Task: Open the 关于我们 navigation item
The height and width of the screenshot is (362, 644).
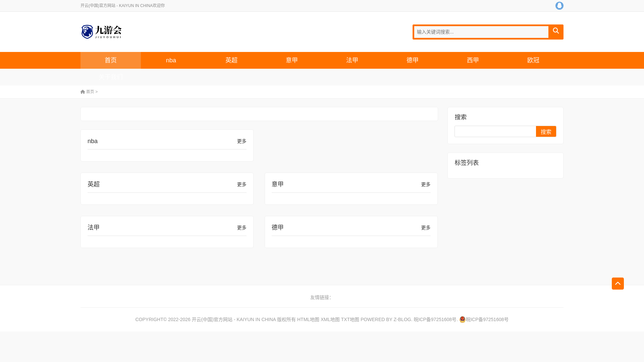Action: click(111, 77)
